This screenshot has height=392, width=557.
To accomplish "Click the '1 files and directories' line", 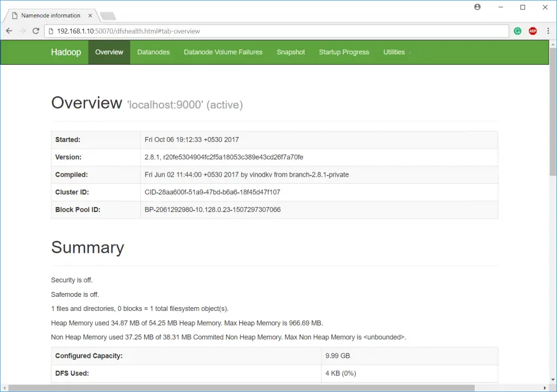I will (140, 309).
